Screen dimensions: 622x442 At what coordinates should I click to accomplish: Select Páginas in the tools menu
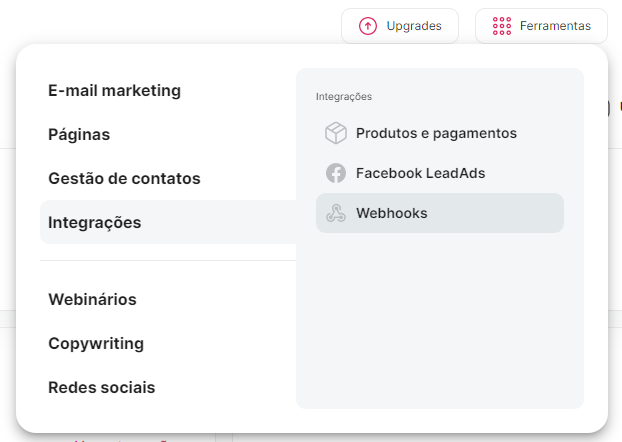79,134
